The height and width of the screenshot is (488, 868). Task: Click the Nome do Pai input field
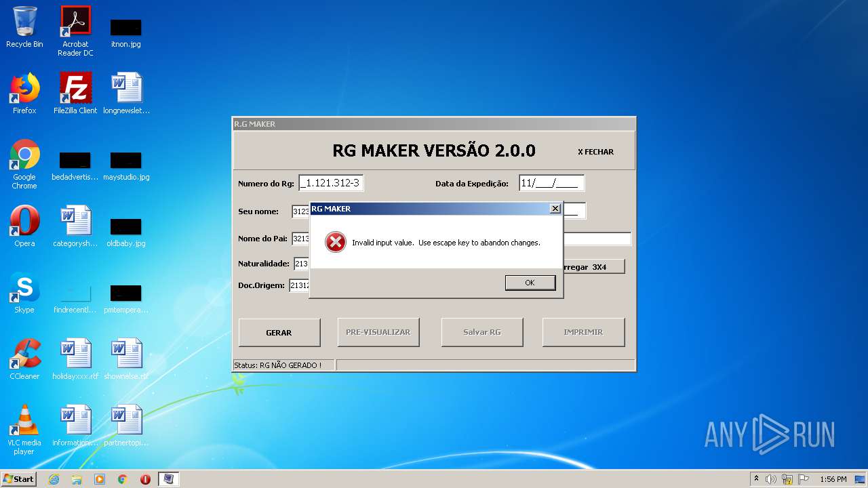coord(301,239)
